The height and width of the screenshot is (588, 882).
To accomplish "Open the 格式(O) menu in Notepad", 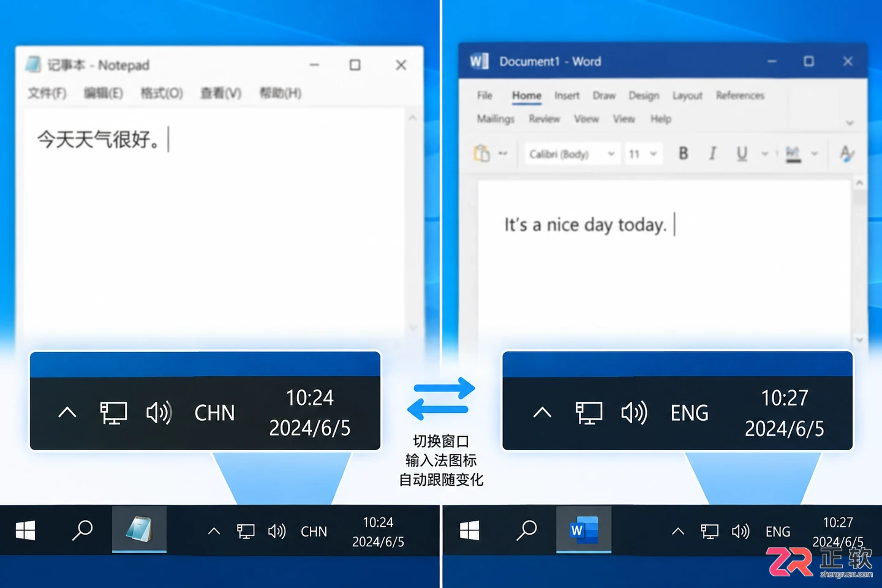I will tap(162, 93).
